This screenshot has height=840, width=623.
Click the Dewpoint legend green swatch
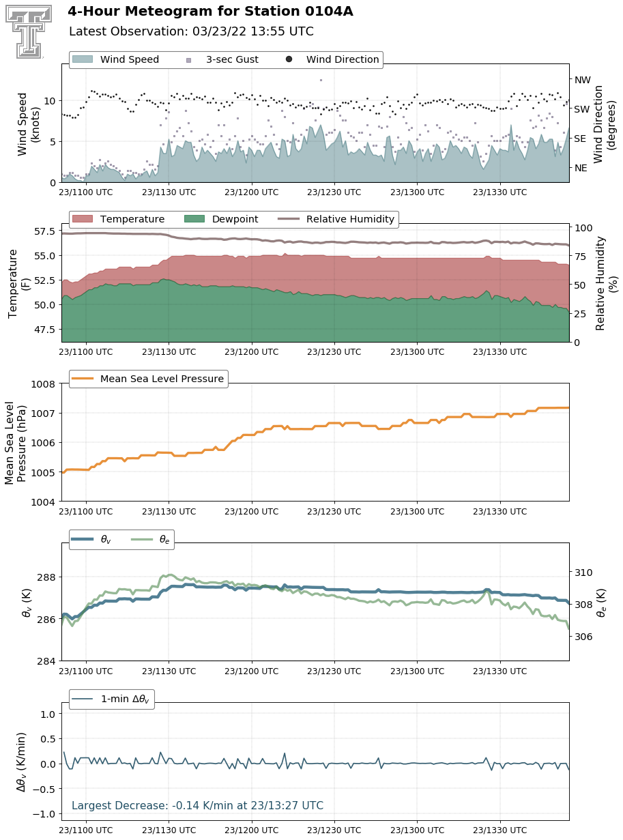pyautogui.click(x=194, y=219)
